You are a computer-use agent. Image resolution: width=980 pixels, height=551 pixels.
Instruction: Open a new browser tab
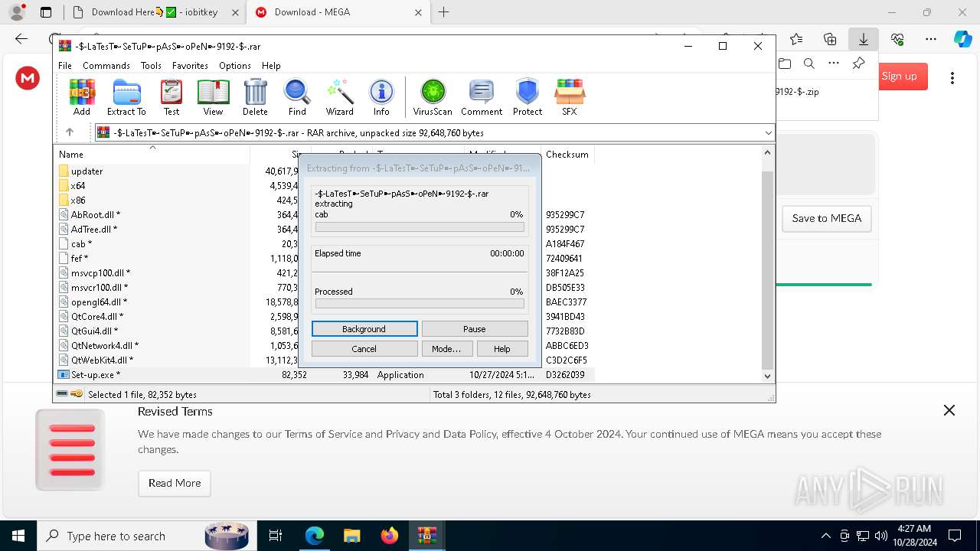click(443, 12)
